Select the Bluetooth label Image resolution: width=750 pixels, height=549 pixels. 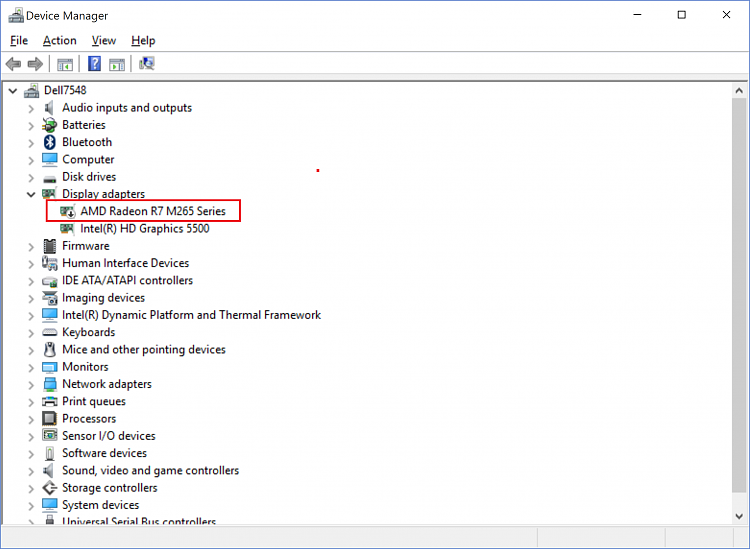[x=87, y=143]
